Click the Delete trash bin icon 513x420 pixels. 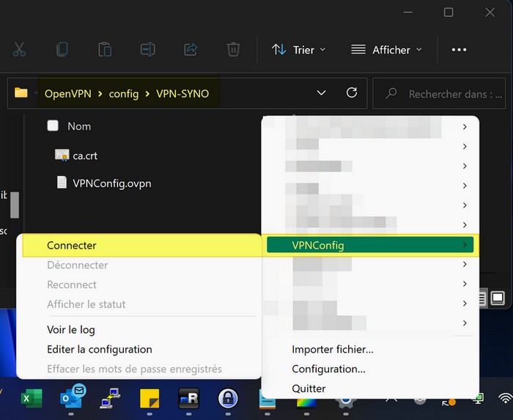coord(233,50)
